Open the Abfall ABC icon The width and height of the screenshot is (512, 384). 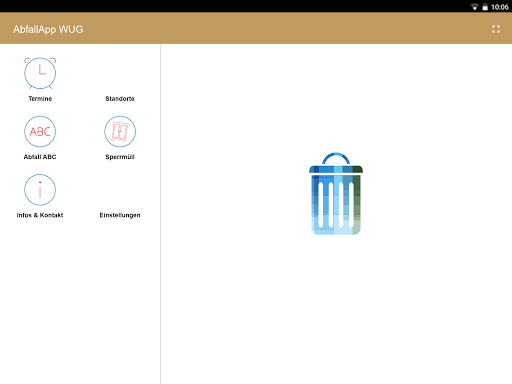(x=40, y=131)
